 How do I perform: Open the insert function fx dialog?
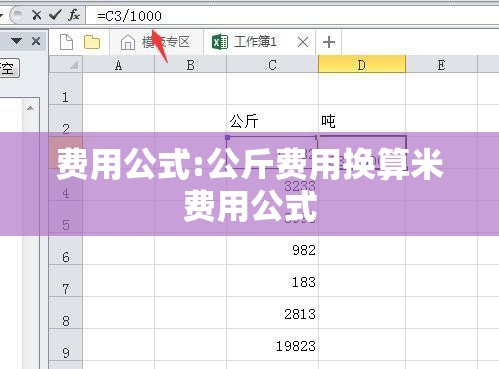(x=74, y=15)
